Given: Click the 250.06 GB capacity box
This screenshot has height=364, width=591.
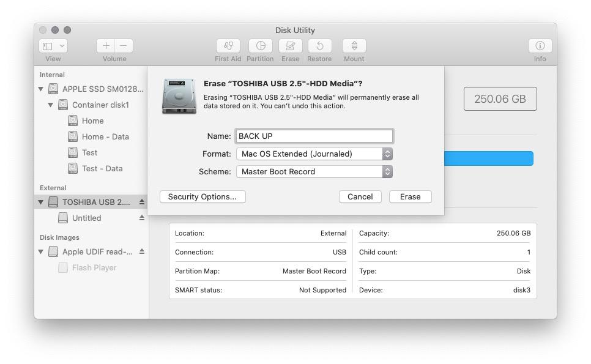Looking at the screenshot, I should click(500, 98).
